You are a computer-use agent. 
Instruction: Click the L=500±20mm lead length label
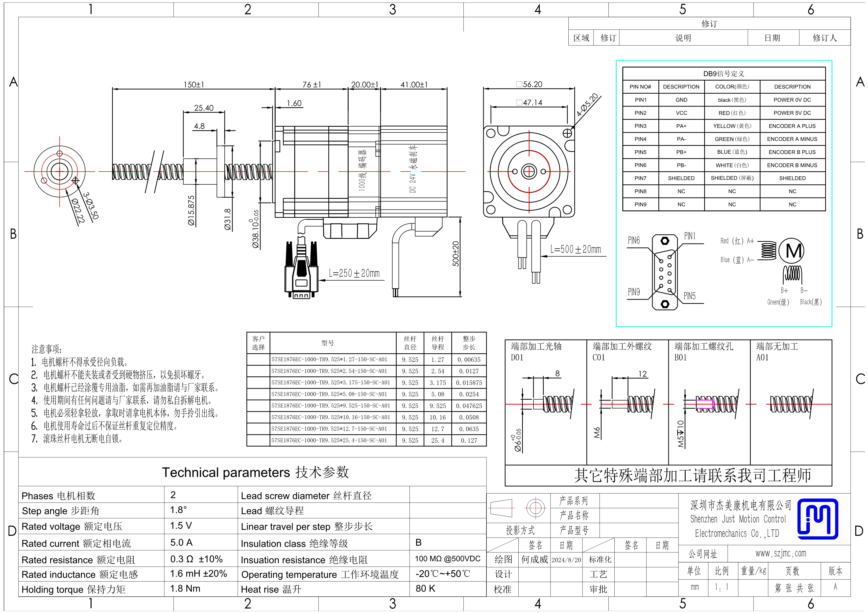575,249
